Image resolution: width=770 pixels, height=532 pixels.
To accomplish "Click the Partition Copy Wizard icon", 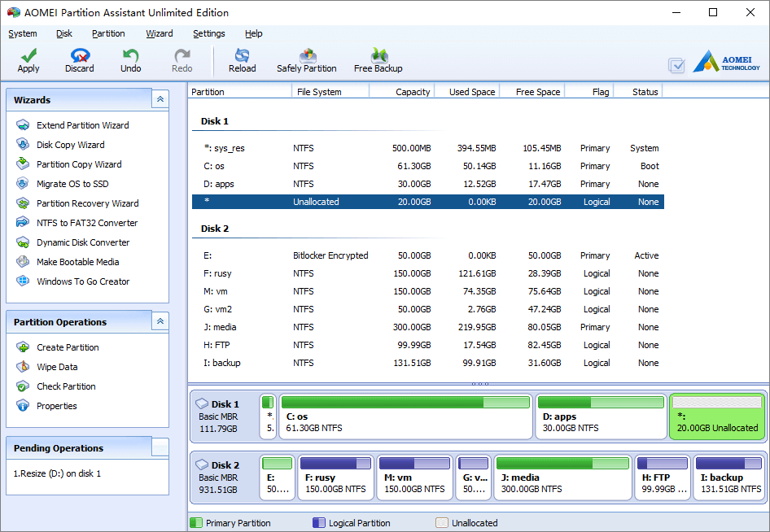I will pyautogui.click(x=23, y=164).
